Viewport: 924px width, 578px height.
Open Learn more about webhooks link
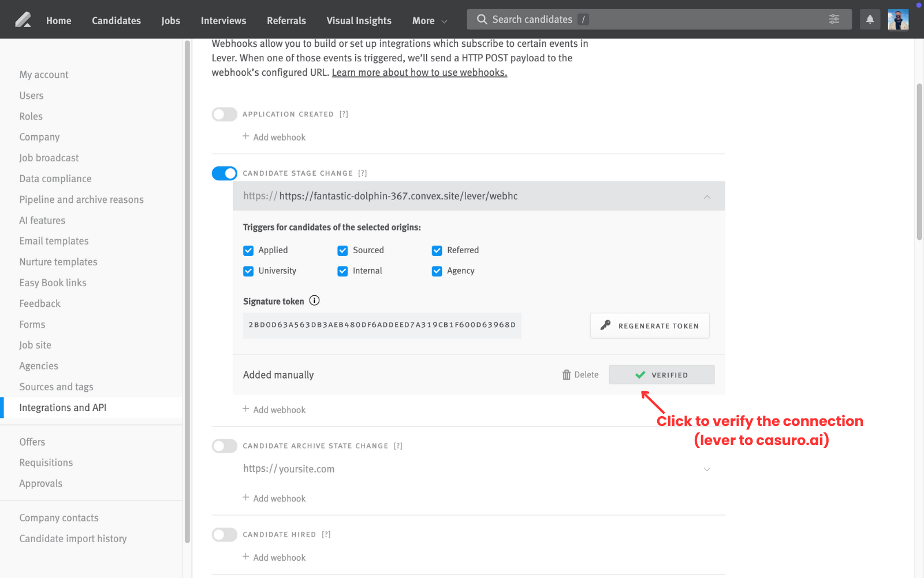pyautogui.click(x=419, y=72)
